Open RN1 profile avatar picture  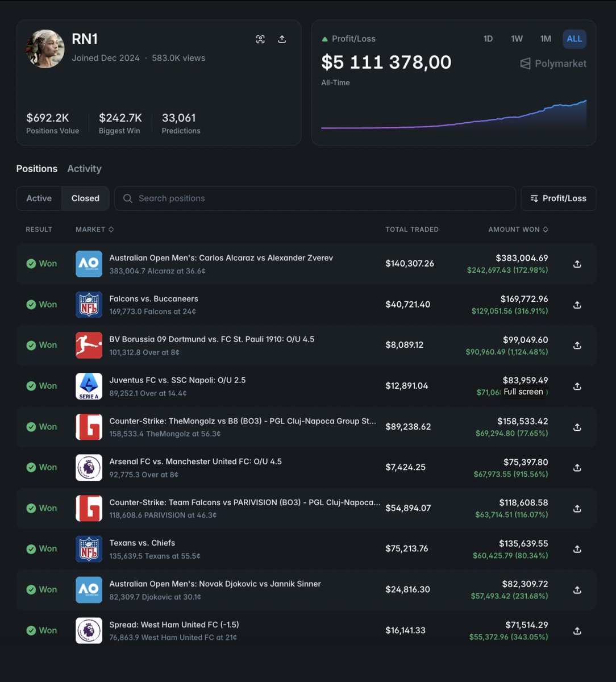point(45,49)
